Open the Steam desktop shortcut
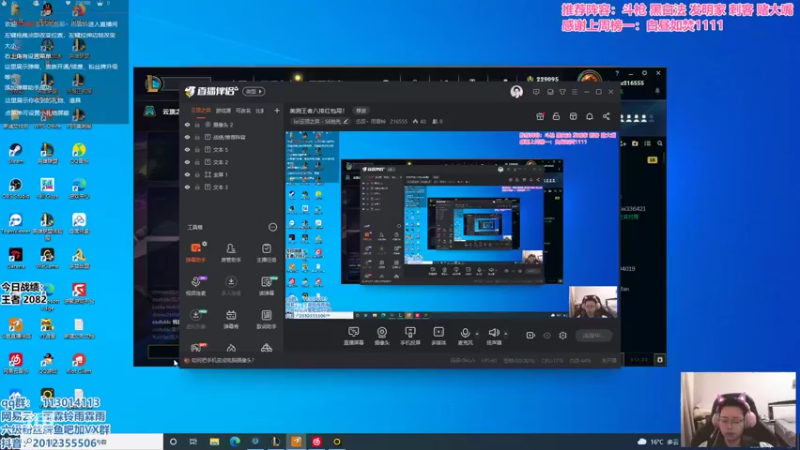 point(16,154)
